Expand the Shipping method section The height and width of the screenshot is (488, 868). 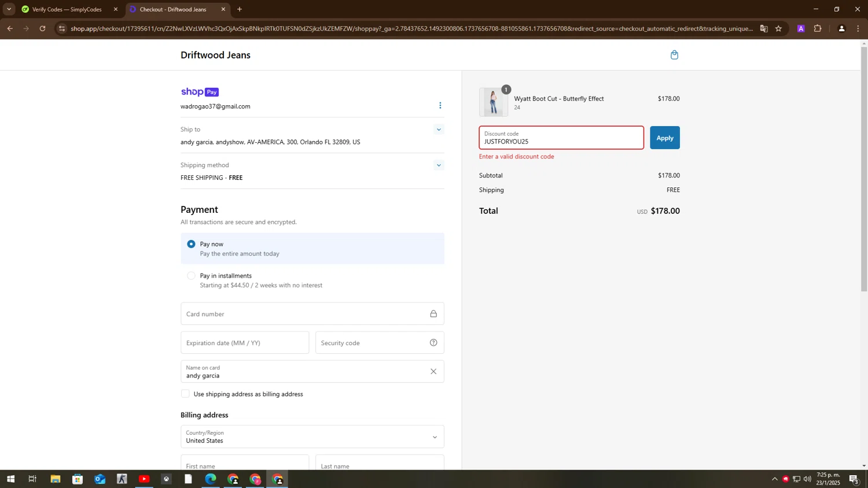[x=439, y=165]
